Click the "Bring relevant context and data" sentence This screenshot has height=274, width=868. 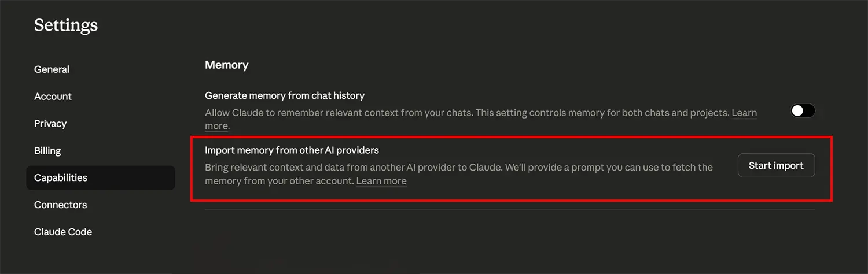click(x=353, y=168)
